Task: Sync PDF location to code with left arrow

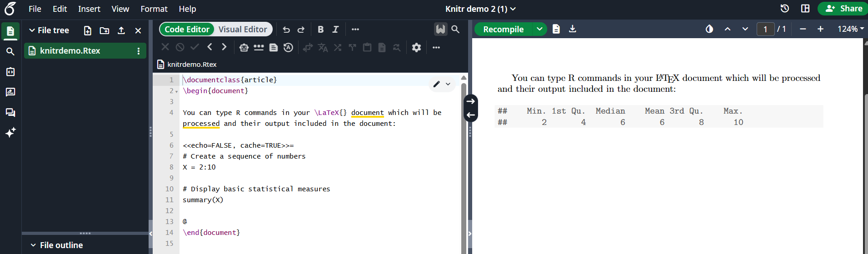Action: (x=471, y=115)
